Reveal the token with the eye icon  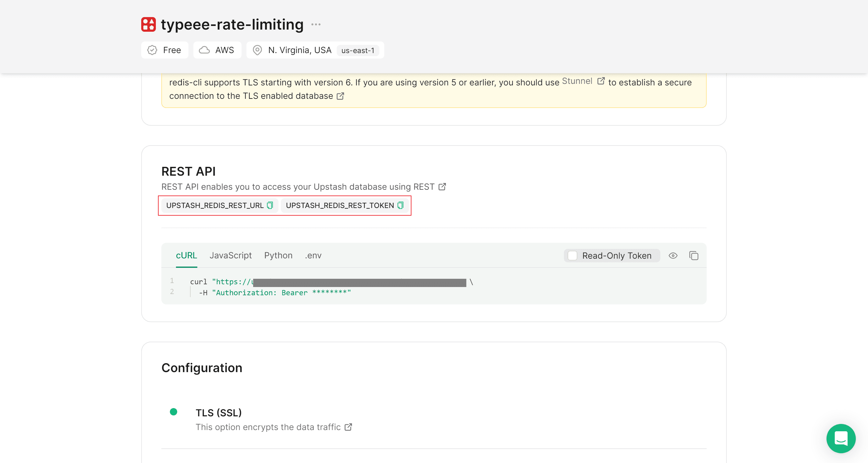tap(673, 256)
